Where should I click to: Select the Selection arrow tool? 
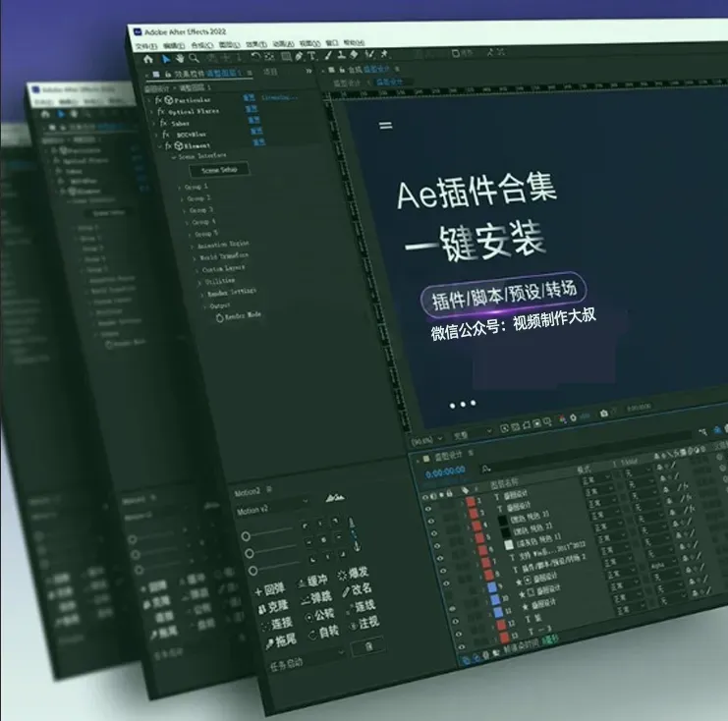pos(166,59)
